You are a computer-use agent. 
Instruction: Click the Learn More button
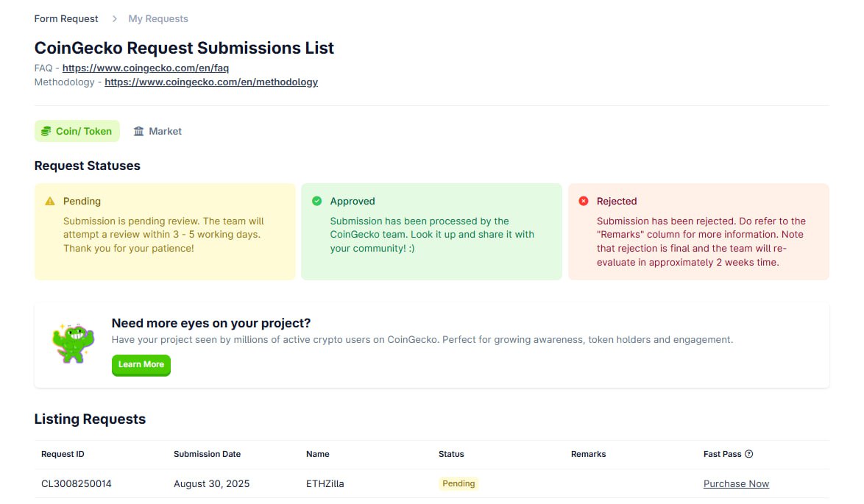click(141, 365)
